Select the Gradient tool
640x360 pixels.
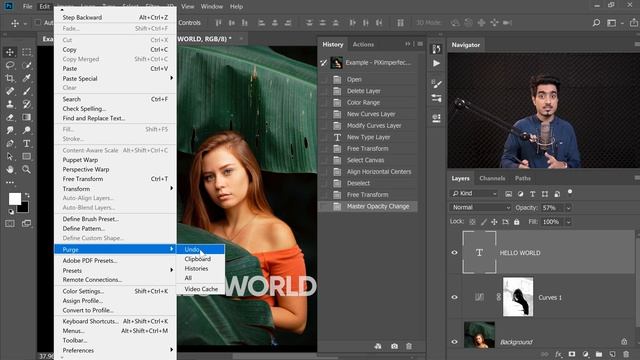pyautogui.click(x=27, y=117)
